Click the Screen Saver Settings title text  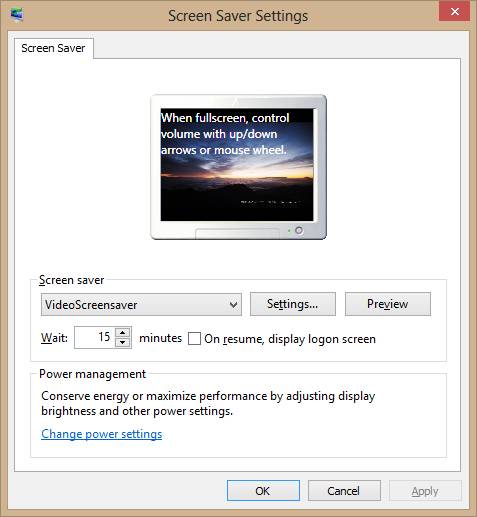[238, 16]
